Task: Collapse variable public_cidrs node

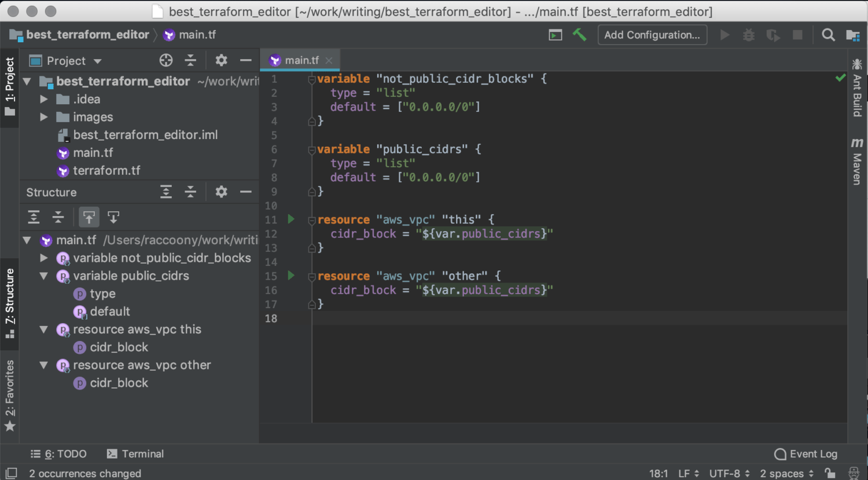Action: click(x=43, y=276)
